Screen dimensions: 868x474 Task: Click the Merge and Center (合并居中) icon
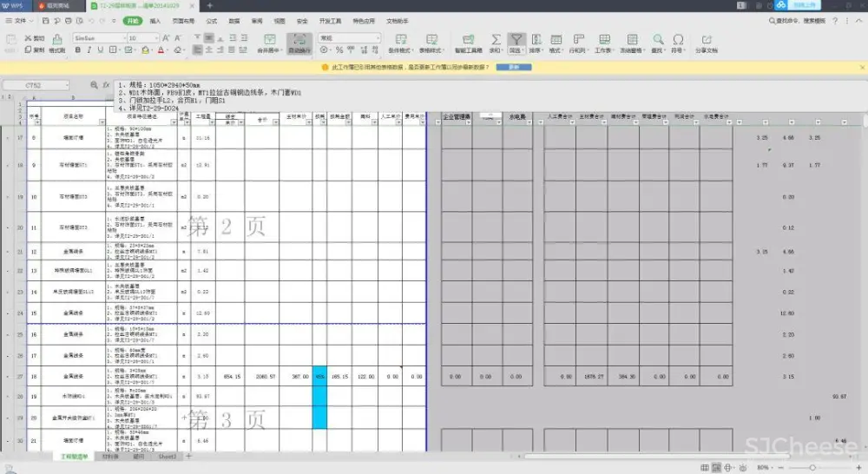(269, 41)
